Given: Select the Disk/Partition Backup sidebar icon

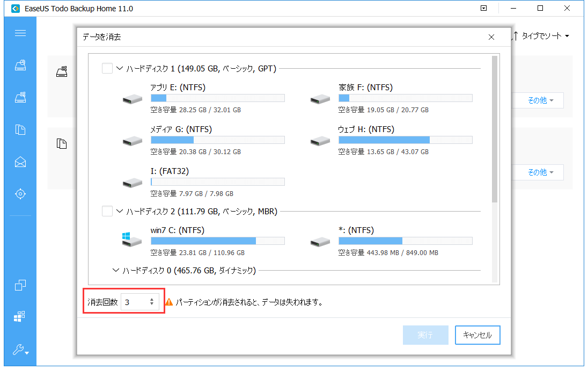Looking at the screenshot, I should point(20,97).
